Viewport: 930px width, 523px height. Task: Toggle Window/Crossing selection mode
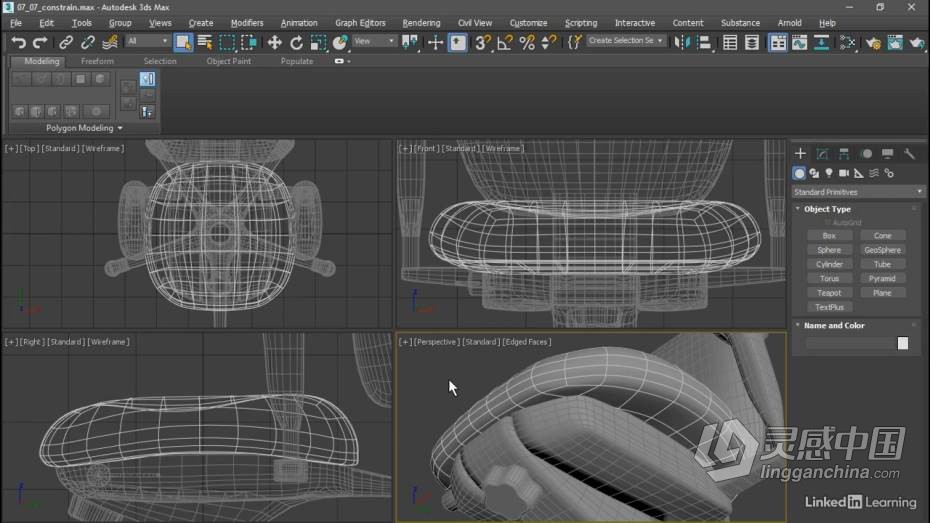(x=249, y=42)
